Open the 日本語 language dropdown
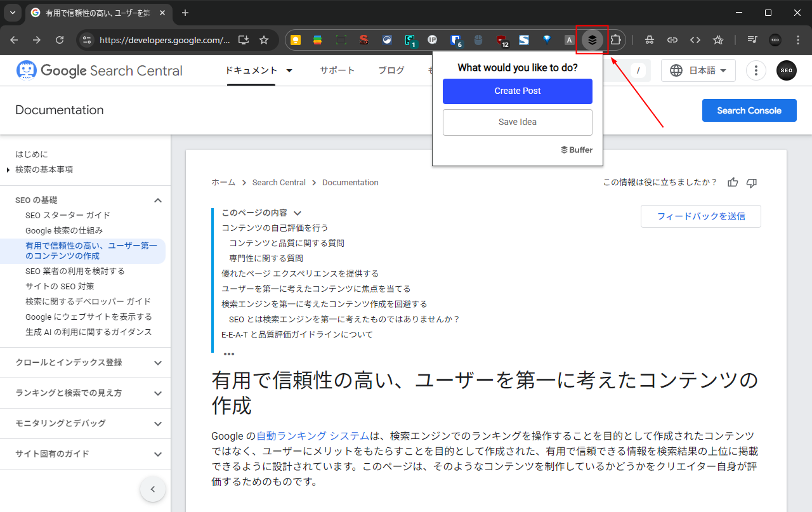The width and height of the screenshot is (812, 512). [698, 70]
